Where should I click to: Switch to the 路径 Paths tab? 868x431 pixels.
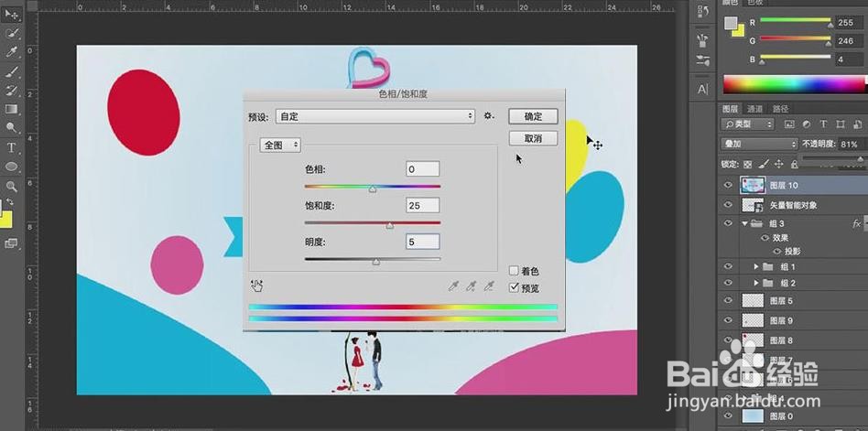coord(780,109)
